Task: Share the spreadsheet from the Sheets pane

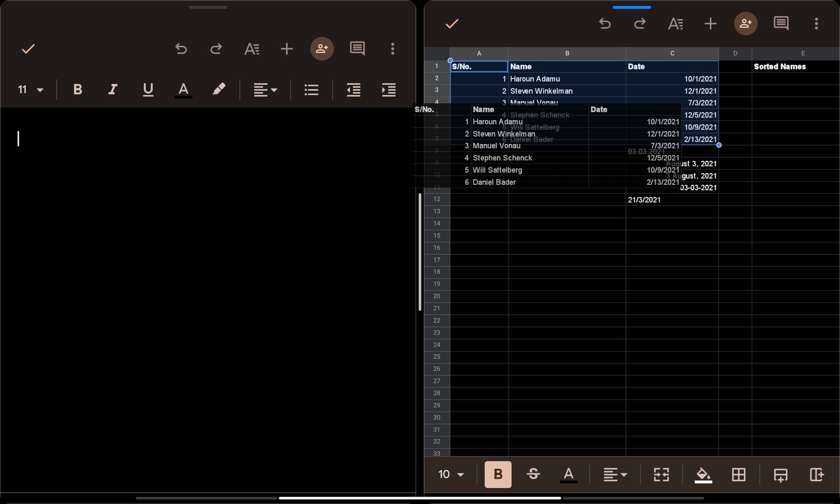Action: [x=746, y=24]
